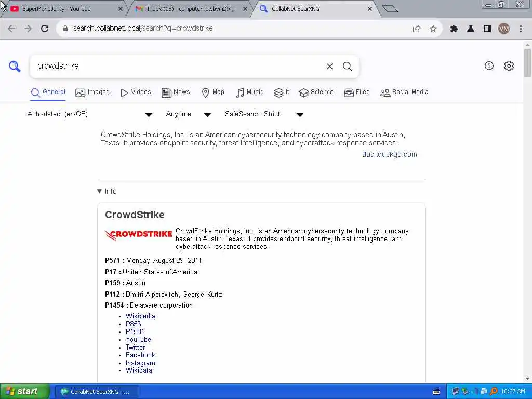The width and height of the screenshot is (532, 399).
Task: Click the padlock site info icon
Action: (x=65, y=29)
